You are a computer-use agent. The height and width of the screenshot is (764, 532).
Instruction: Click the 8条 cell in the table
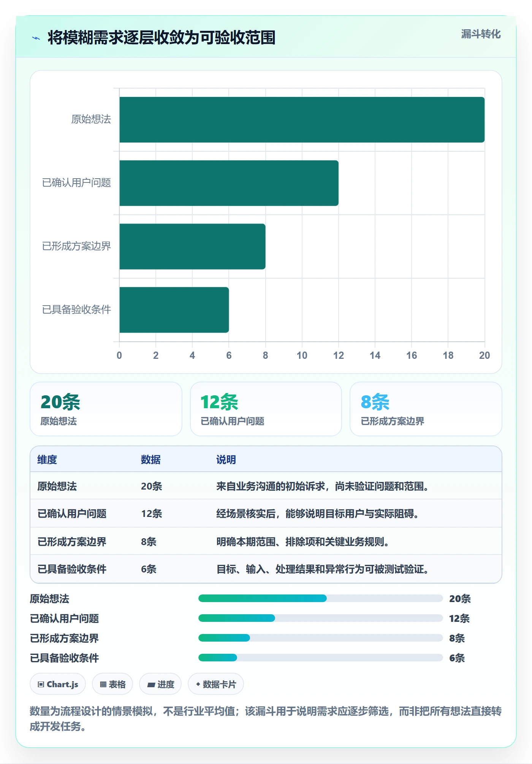tap(149, 542)
